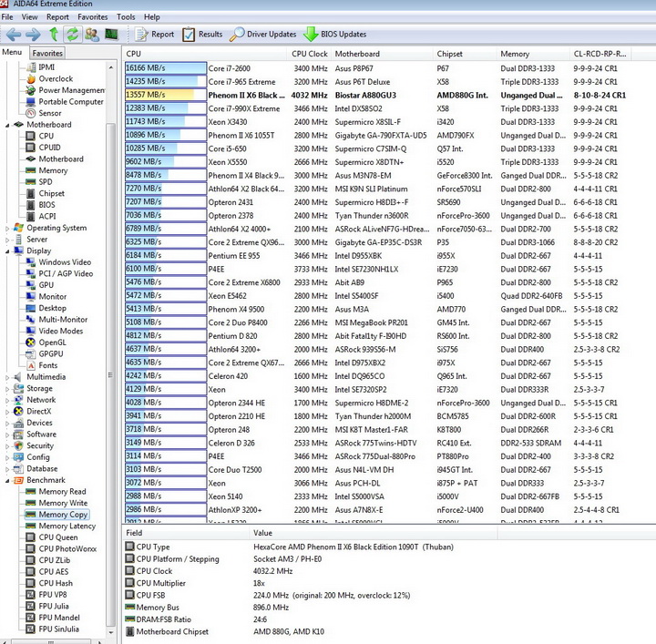
Task: Click the green Up arrow toolbar icon
Action: click(54, 34)
